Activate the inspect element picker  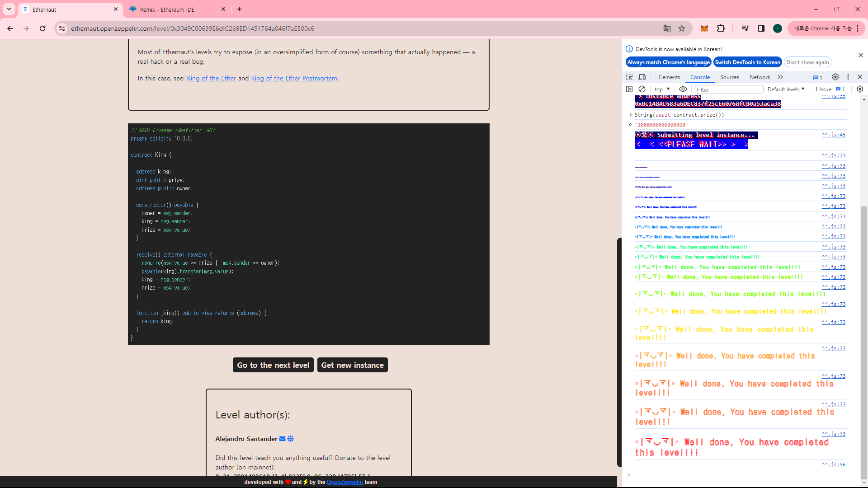point(629,77)
